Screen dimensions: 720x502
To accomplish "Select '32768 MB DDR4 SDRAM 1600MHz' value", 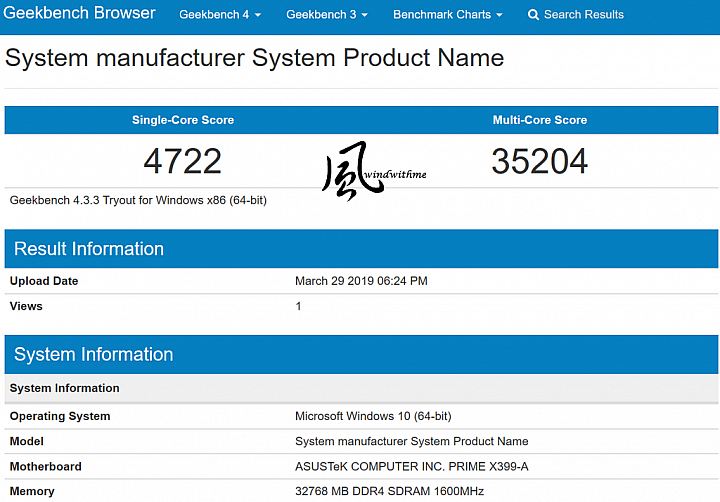I will pyautogui.click(x=389, y=491).
